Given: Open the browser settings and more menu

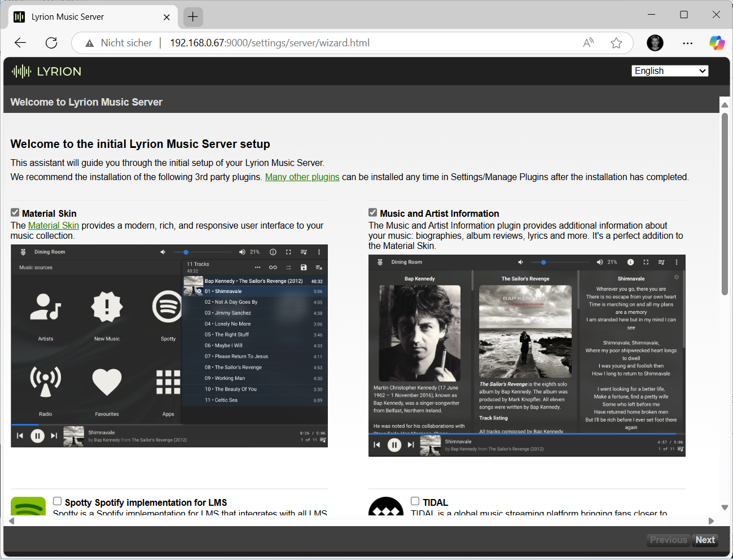Looking at the screenshot, I should 687,43.
